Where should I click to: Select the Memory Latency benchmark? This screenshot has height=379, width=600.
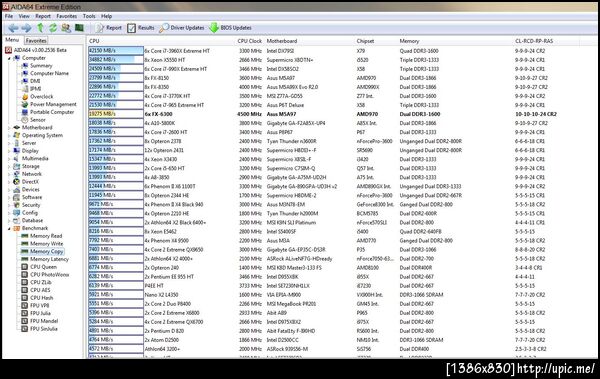pos(44,259)
